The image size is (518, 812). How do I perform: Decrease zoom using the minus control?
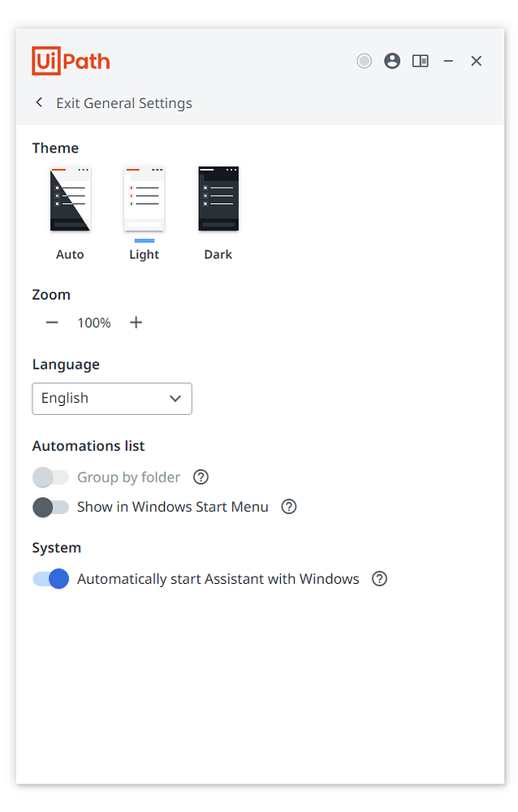(x=51, y=322)
